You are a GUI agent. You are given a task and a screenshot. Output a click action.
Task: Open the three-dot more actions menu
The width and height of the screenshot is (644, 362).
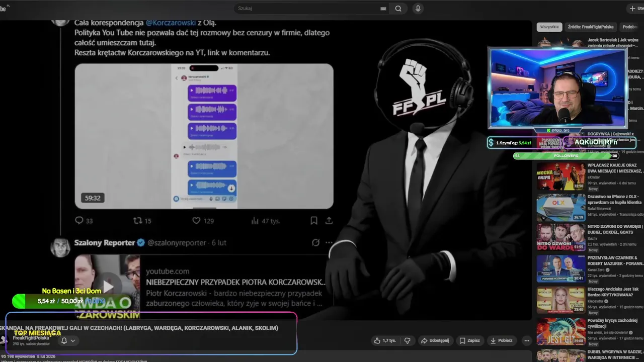coord(527,340)
